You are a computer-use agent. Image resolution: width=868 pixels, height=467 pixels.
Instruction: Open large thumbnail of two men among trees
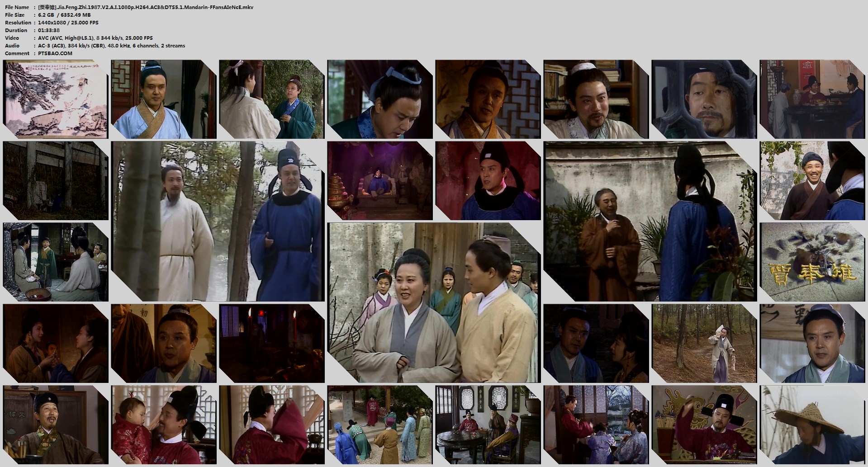[218, 222]
